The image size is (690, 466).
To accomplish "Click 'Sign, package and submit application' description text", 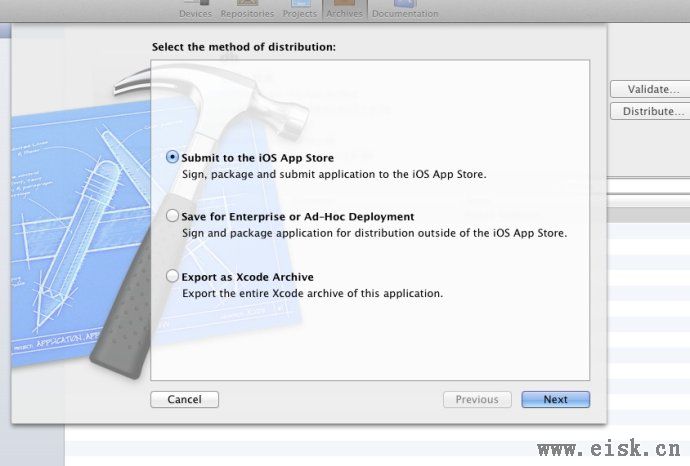I will coord(334,174).
